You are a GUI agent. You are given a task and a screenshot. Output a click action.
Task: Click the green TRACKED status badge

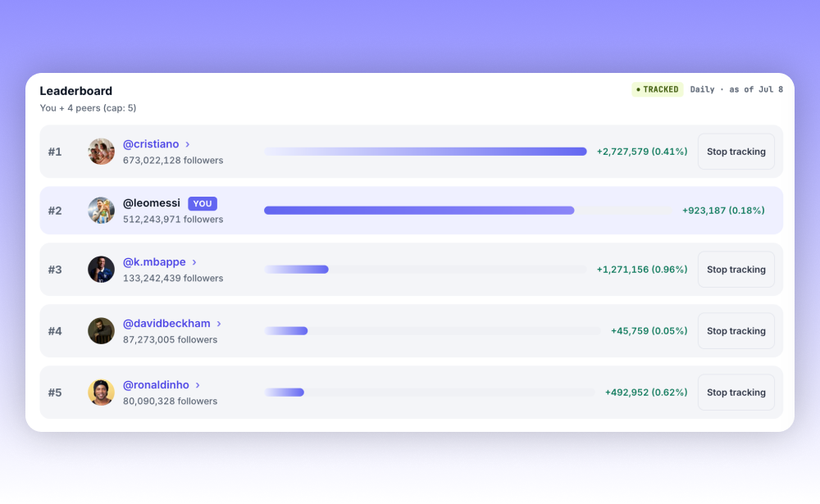coord(658,89)
